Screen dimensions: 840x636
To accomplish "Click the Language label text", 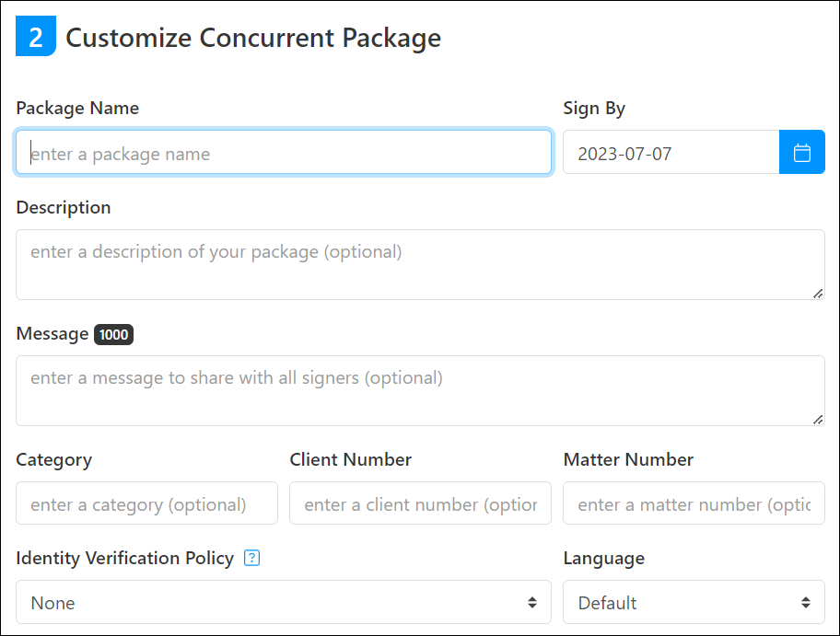I will pyautogui.click(x=603, y=559).
